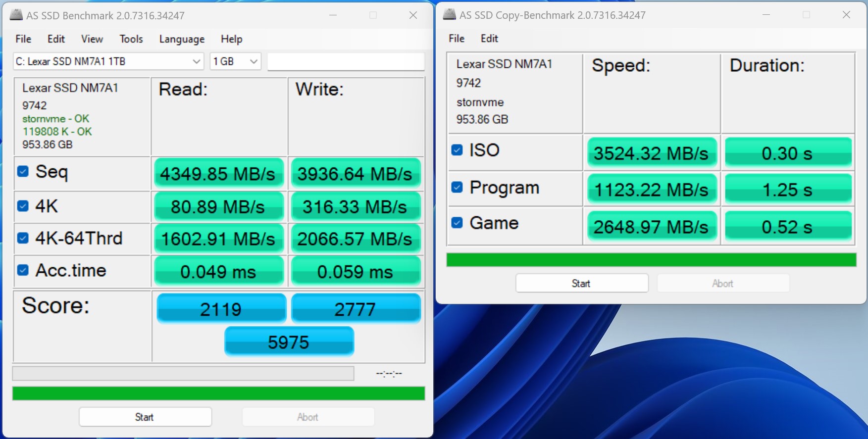The width and height of the screenshot is (868, 439).
Task: Click the 4K-64Thrd write result 2066.57 MB/s
Action: point(356,239)
